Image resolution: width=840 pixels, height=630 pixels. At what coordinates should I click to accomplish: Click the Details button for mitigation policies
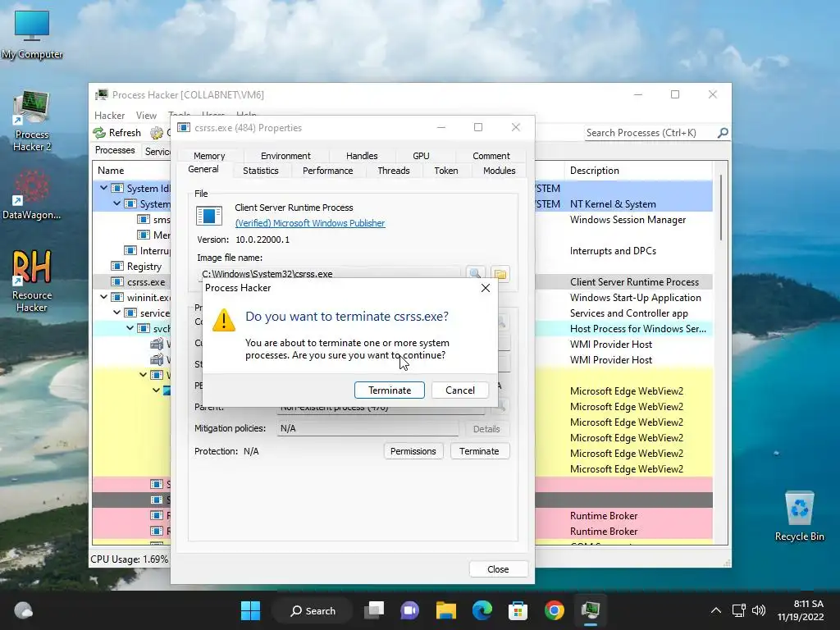[486, 428]
